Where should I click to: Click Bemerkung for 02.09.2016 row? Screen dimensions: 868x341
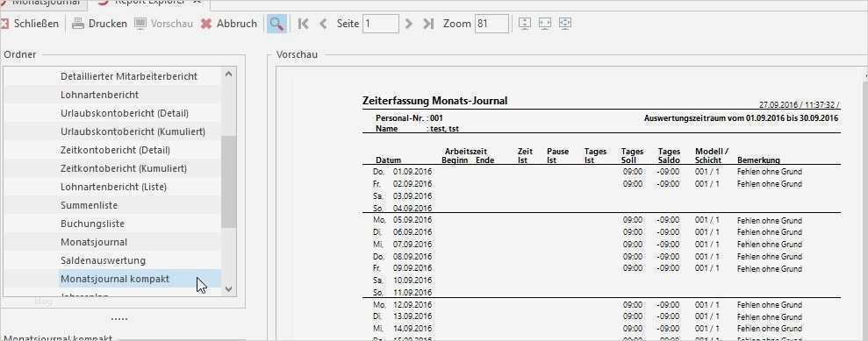[770, 184]
